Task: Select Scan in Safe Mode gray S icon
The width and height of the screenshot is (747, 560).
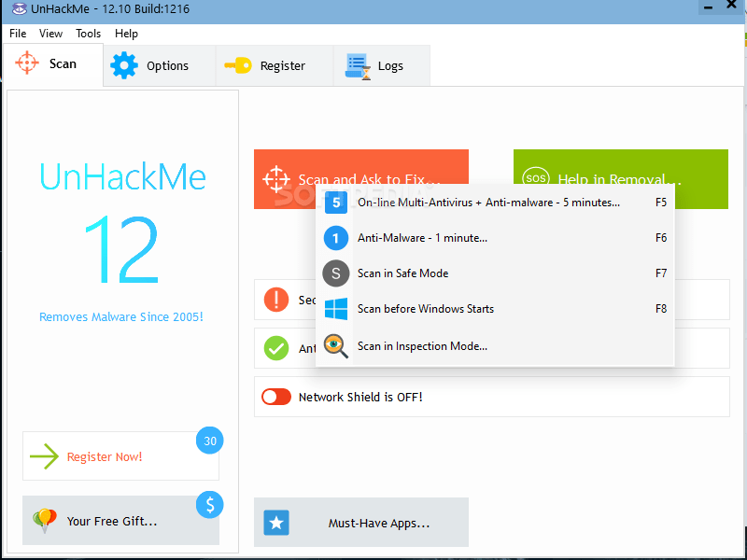Action: click(x=335, y=273)
